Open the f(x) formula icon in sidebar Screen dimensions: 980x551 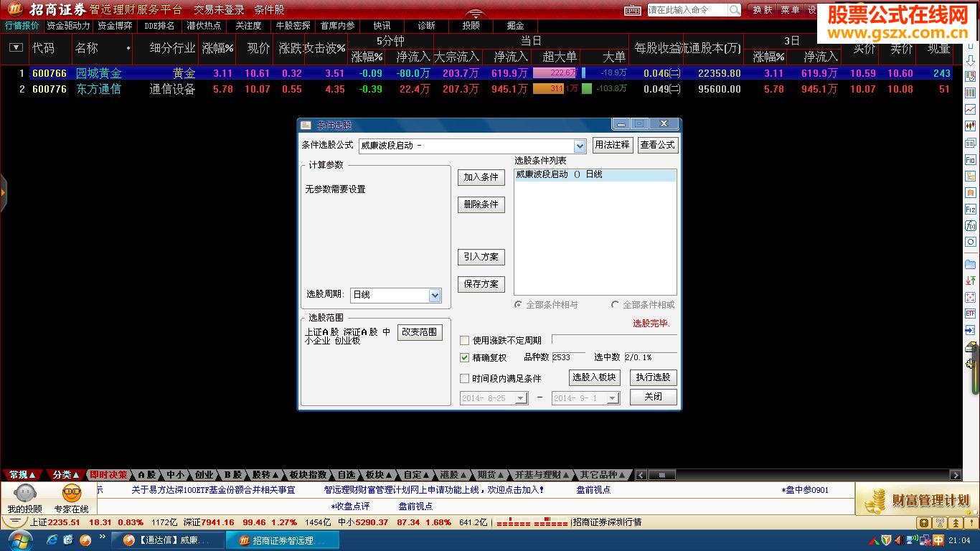pyautogui.click(x=971, y=226)
